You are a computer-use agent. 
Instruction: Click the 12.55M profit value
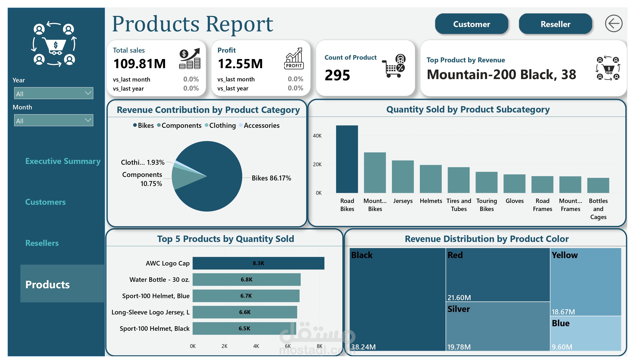(240, 64)
